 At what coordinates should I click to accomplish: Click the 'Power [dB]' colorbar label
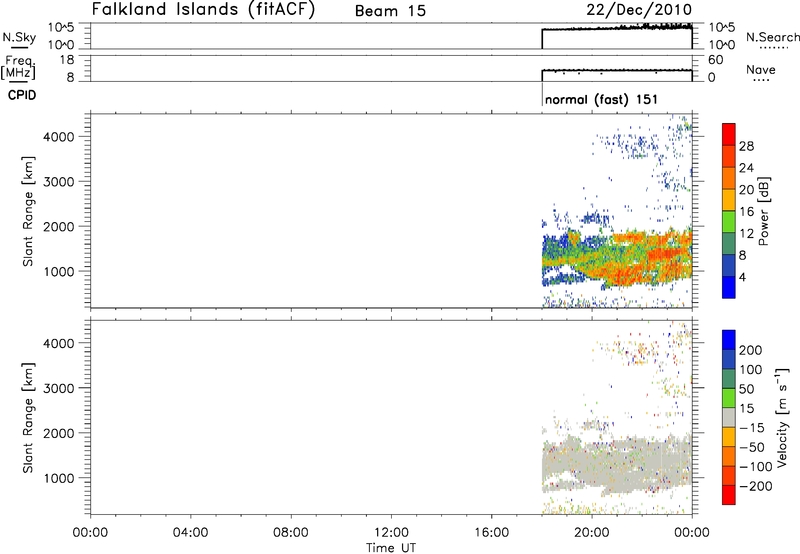tap(763, 211)
